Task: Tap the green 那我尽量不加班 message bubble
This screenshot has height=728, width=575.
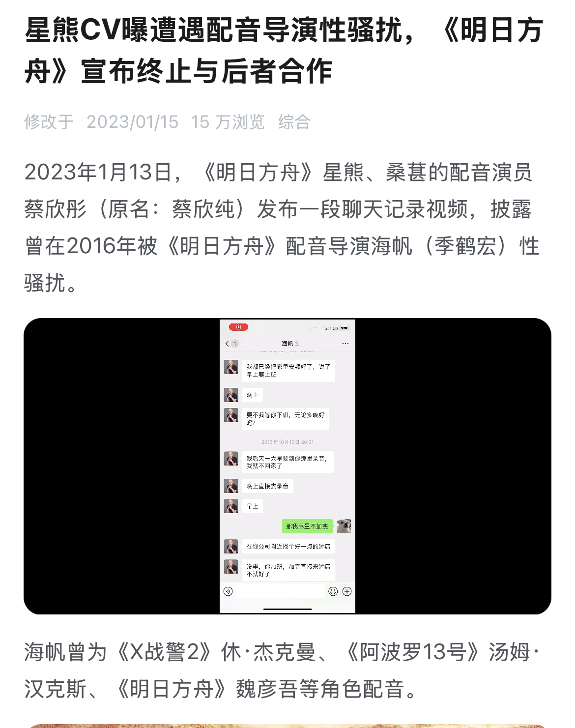Action: click(x=307, y=526)
